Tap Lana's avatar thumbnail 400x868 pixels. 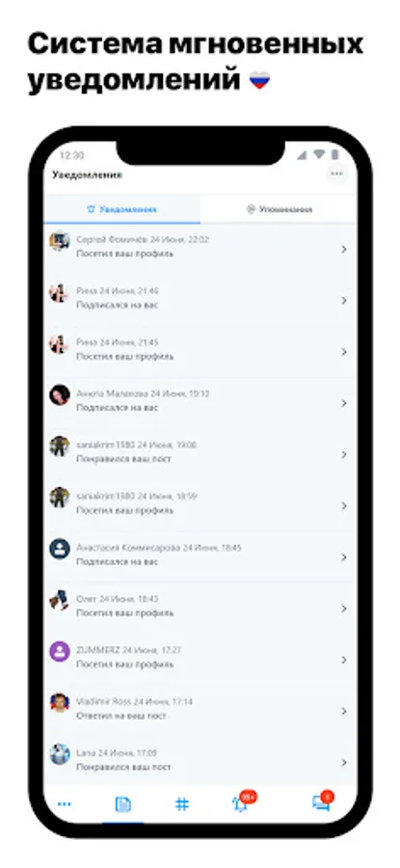click(x=59, y=754)
